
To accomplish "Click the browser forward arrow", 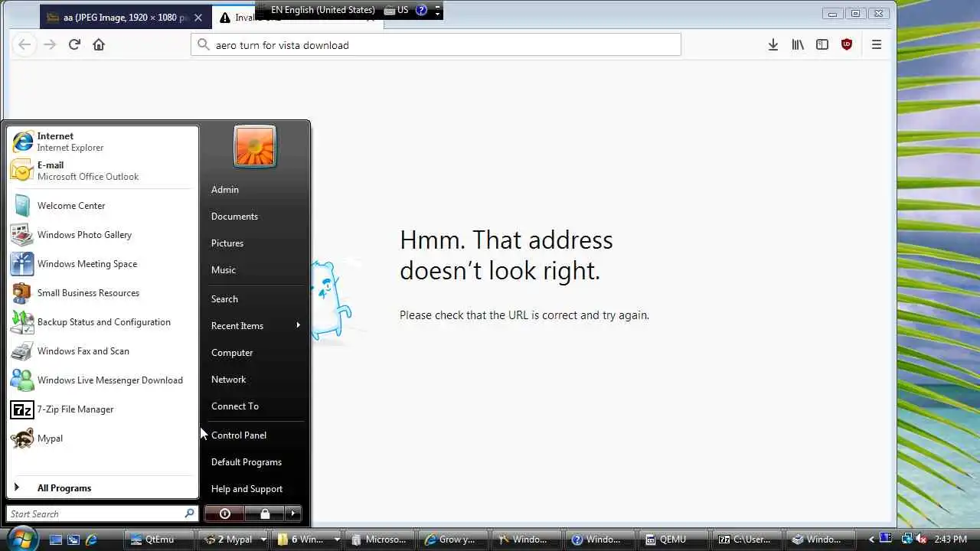I will pos(50,44).
